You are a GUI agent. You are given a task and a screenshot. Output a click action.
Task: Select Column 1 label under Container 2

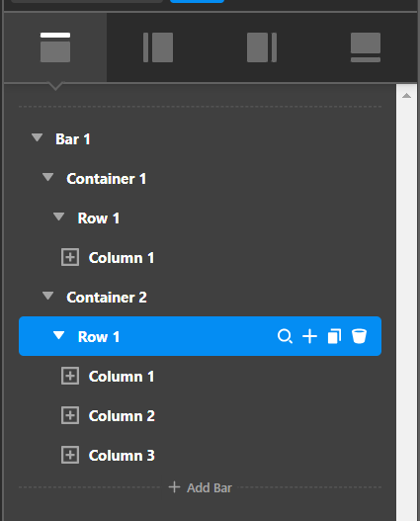[122, 377]
